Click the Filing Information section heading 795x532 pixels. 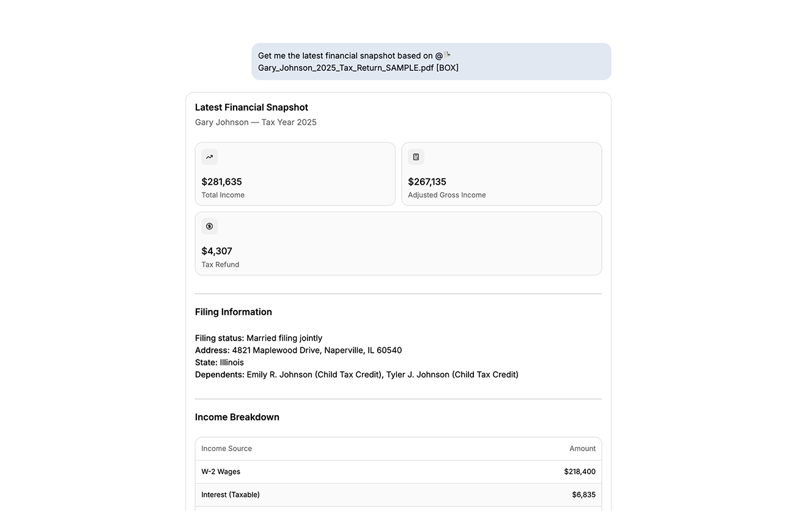[234, 312]
